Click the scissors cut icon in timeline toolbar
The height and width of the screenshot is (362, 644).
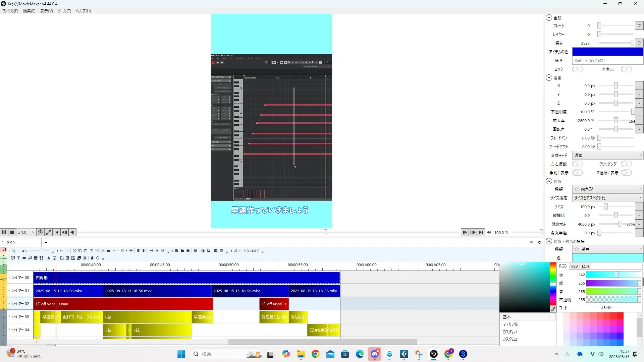(x=74, y=251)
